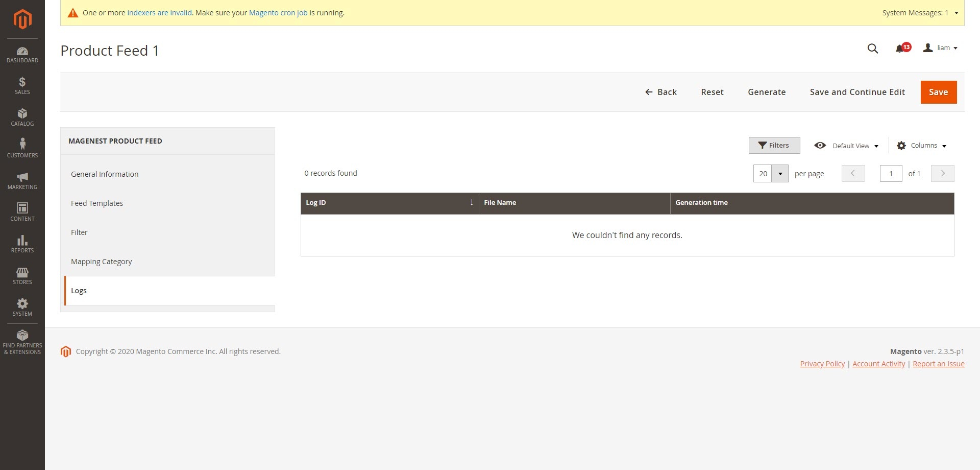Click the per page value field
980x470 pixels.
point(763,174)
